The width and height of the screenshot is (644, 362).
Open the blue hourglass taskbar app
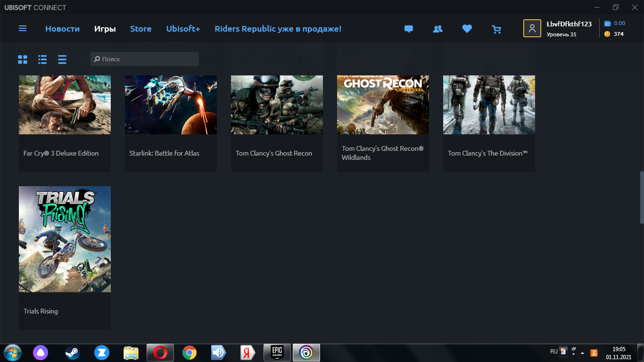(101, 353)
